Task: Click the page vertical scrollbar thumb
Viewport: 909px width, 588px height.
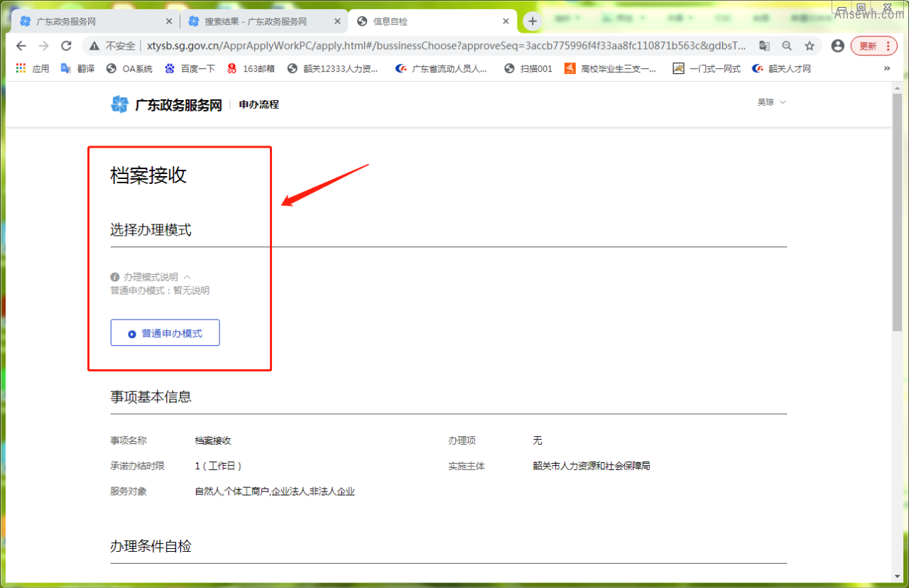Action: pyautogui.click(x=897, y=213)
